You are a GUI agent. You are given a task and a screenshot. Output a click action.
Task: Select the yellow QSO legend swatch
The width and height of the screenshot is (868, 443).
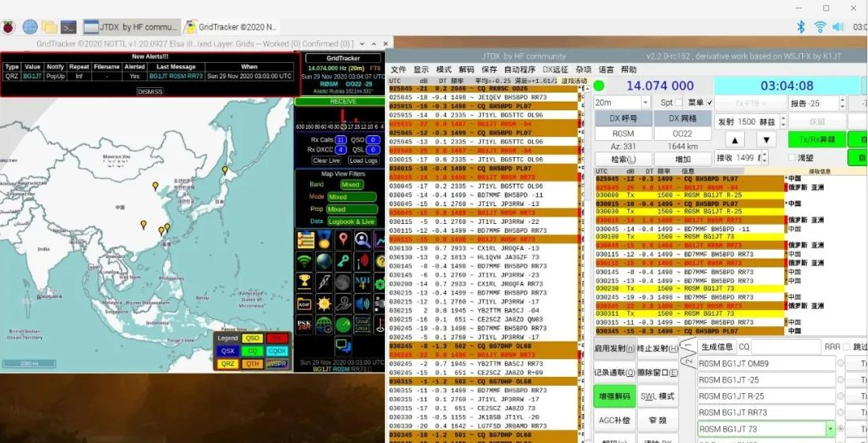(x=253, y=338)
